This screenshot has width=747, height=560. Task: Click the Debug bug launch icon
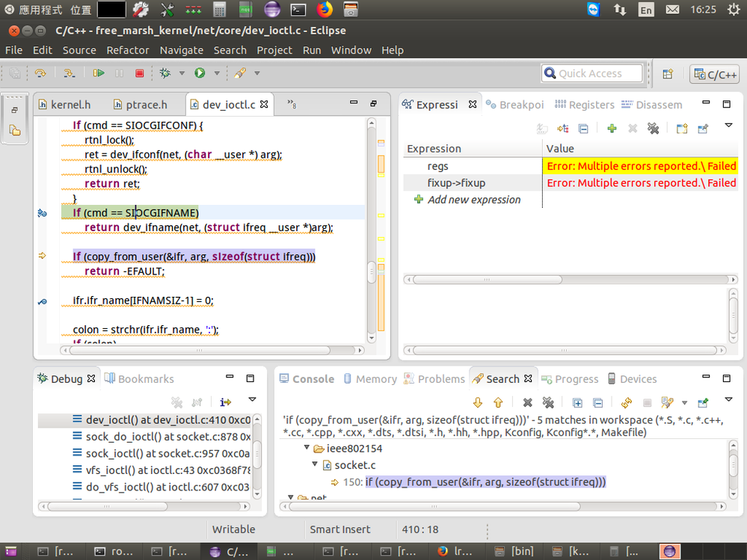pyautogui.click(x=165, y=73)
